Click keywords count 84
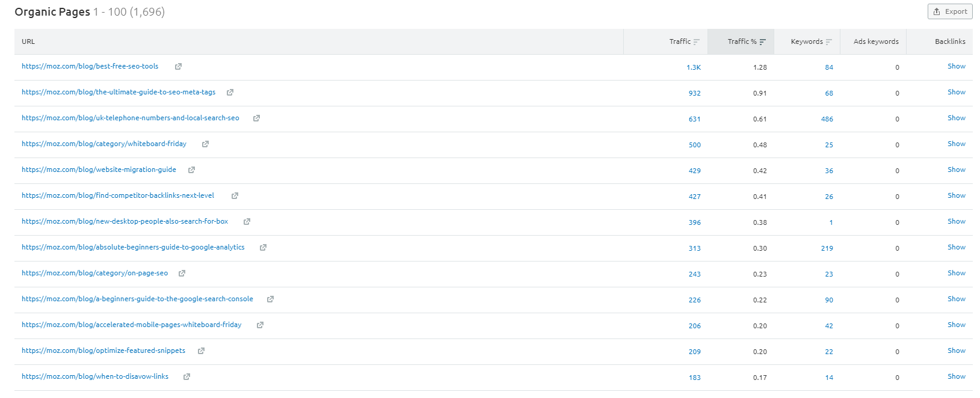The image size is (980, 398). pos(829,67)
